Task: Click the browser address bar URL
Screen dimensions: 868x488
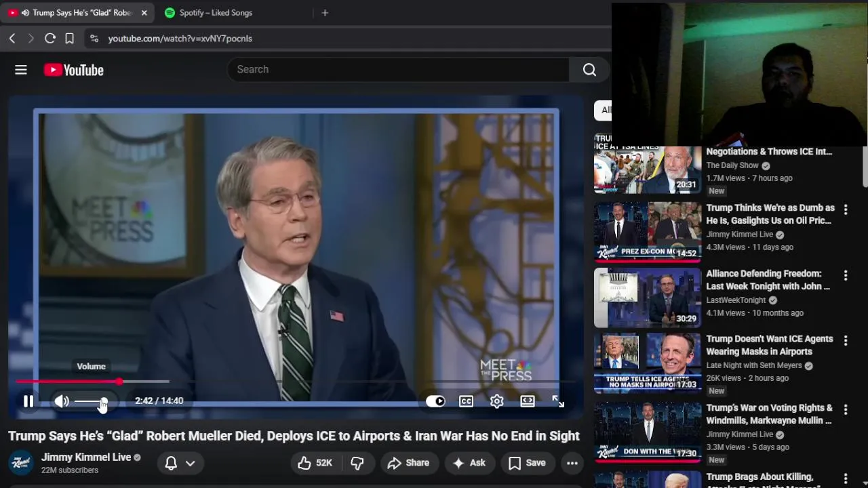Action: 180,39
